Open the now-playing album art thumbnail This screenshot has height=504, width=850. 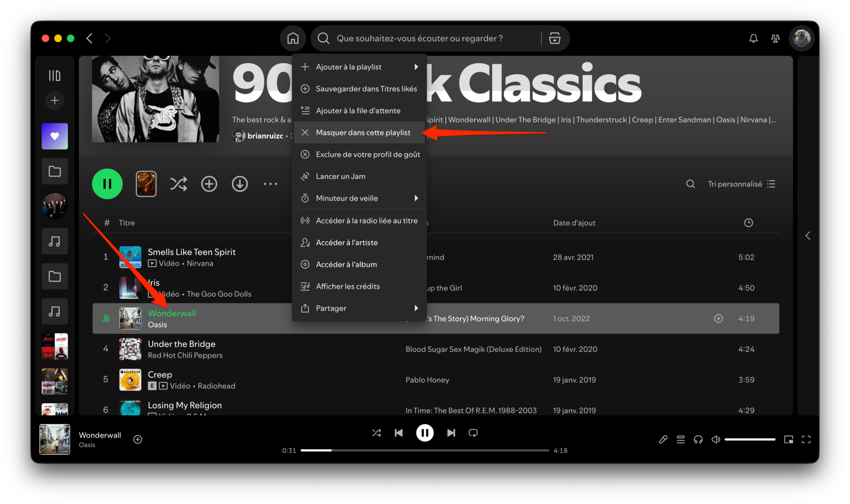point(54,439)
